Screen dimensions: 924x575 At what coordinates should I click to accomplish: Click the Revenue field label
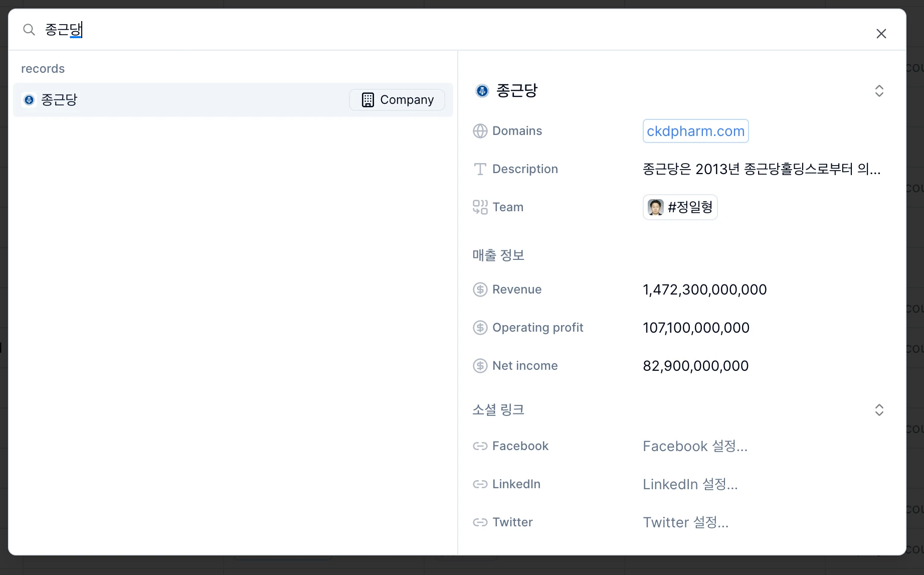click(x=517, y=290)
